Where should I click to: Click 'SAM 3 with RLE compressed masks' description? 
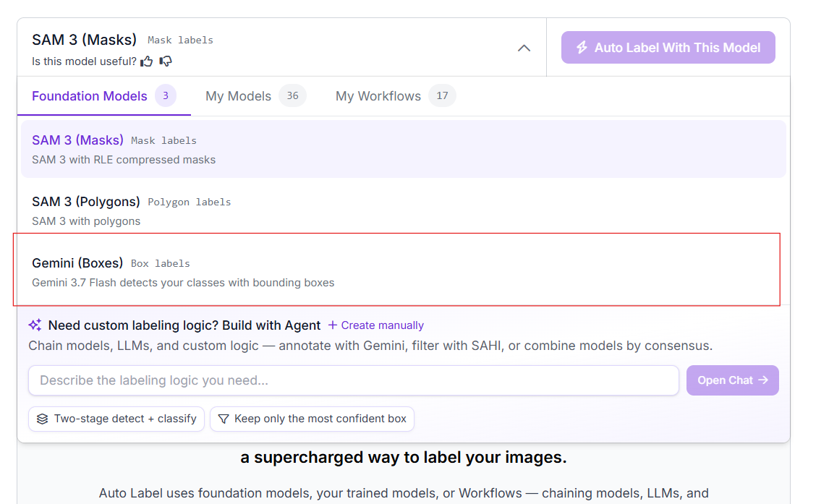124,160
